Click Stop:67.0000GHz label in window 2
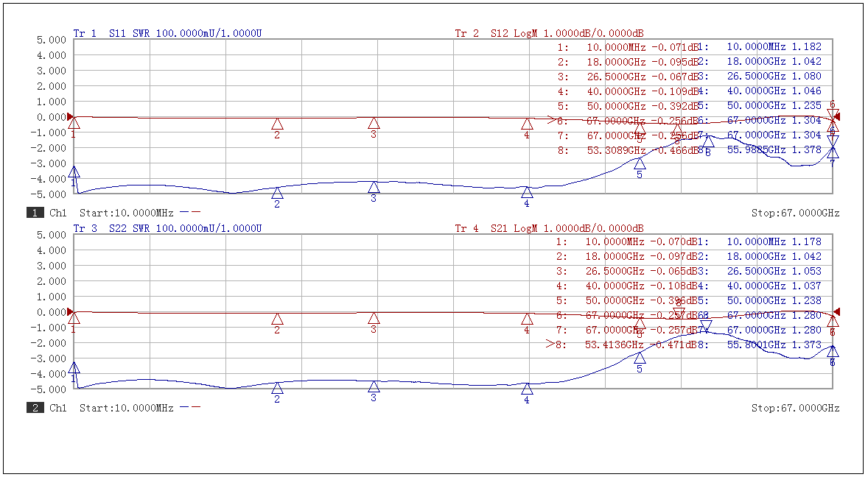This screenshot has width=868, height=477. coord(795,408)
